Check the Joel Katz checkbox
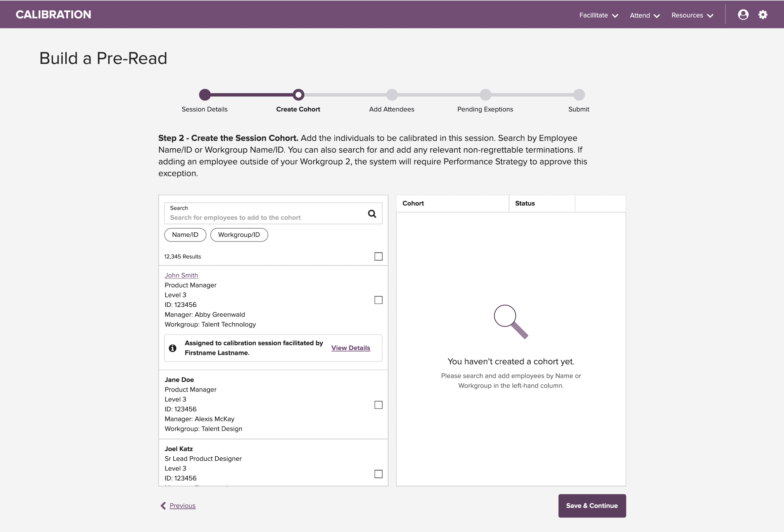The image size is (784, 532). point(378,474)
